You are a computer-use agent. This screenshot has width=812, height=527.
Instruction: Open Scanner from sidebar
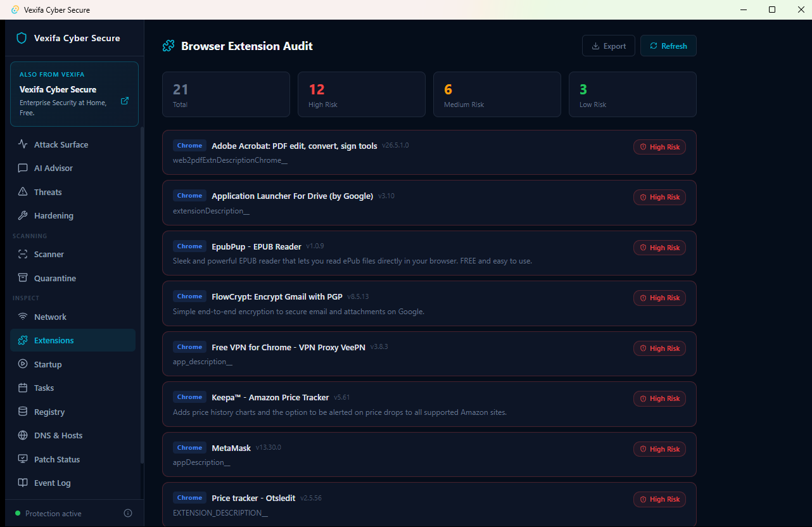(73, 254)
